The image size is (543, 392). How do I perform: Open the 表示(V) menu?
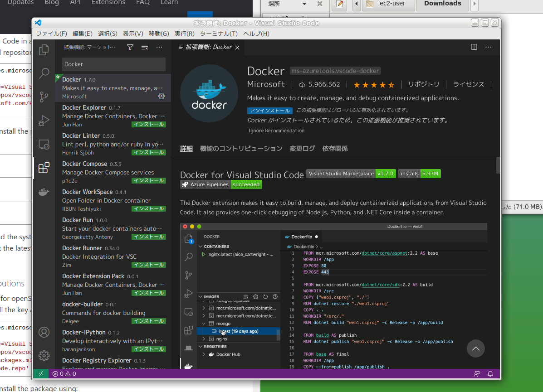coord(133,34)
